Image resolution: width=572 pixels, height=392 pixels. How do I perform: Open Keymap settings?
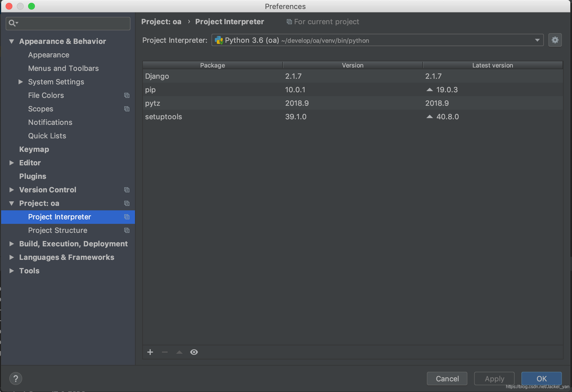pos(34,149)
